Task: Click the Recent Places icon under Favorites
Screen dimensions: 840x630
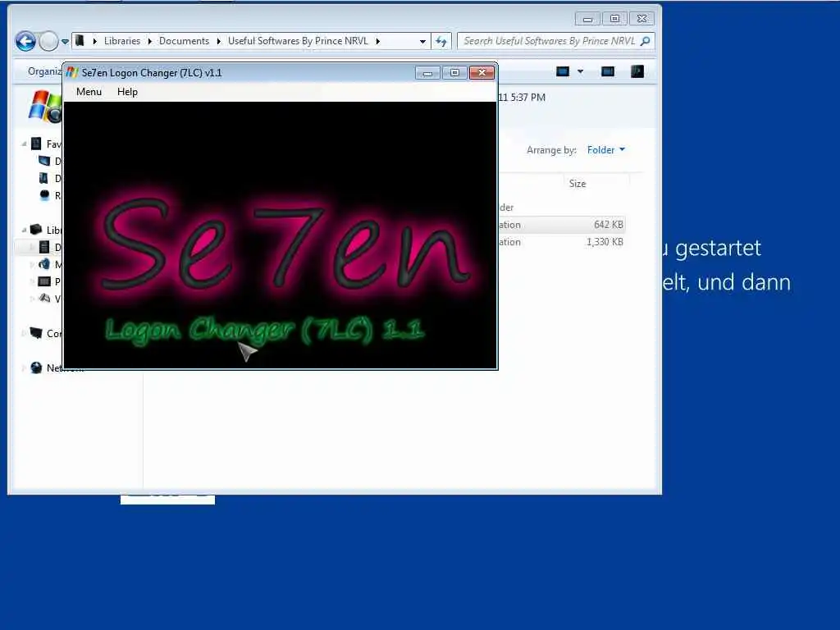Action: point(44,195)
